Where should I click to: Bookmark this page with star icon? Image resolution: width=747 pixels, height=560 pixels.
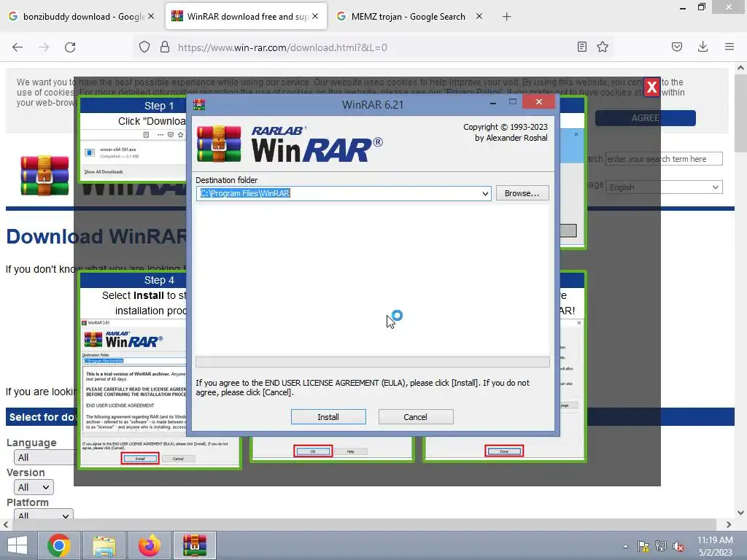[603, 47]
